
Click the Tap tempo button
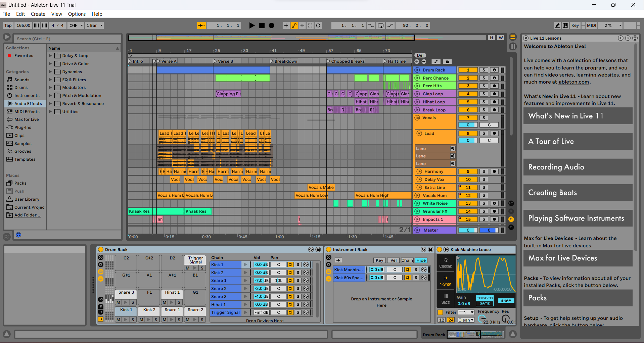coord(8,26)
